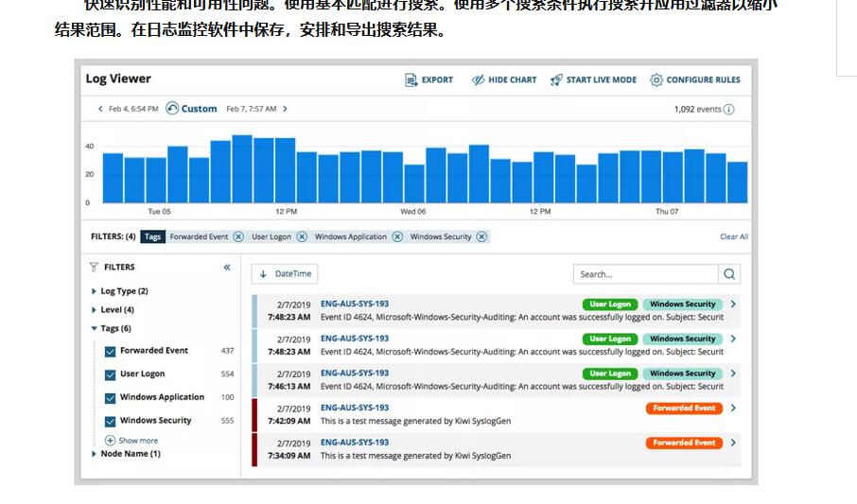Click the events count info icon
The image size is (857, 504).
point(729,110)
